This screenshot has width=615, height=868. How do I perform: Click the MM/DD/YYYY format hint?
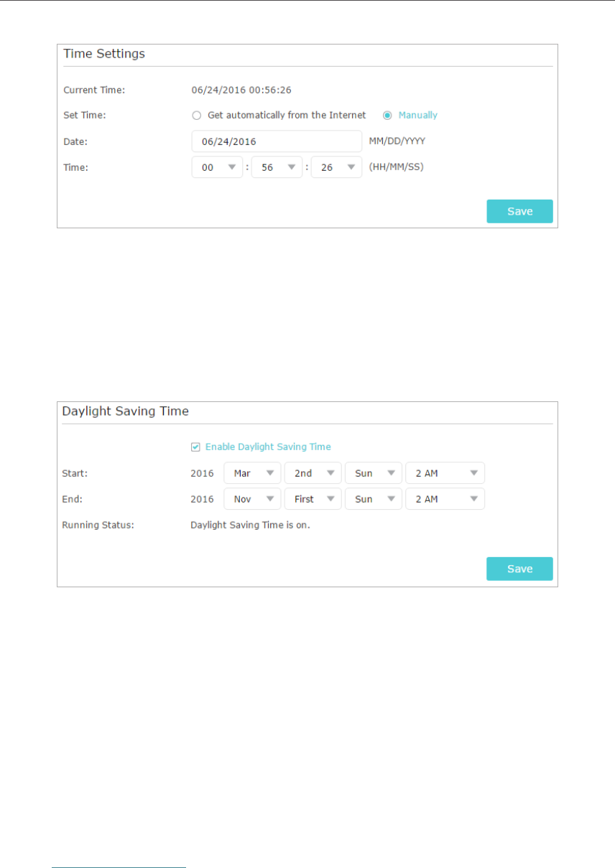[x=397, y=141]
